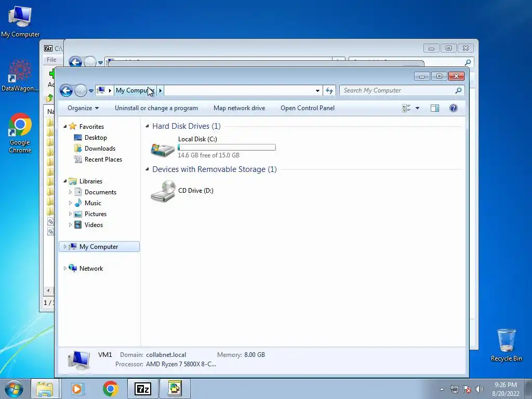Click the computer icon in the address bar

tap(101, 90)
